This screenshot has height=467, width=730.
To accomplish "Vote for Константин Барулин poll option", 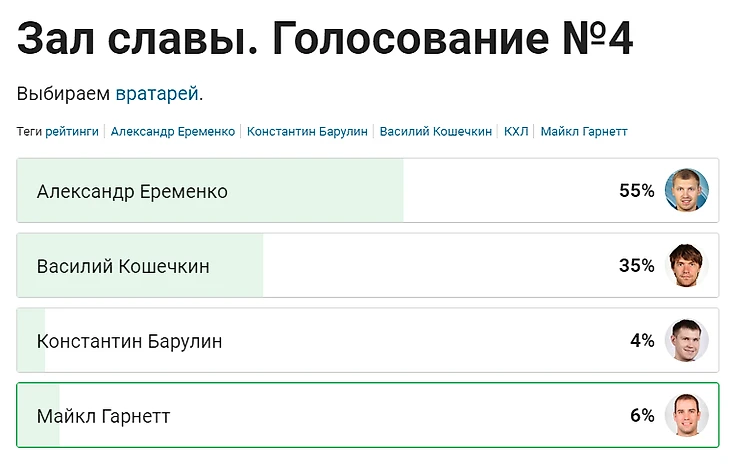I will click(130, 341).
